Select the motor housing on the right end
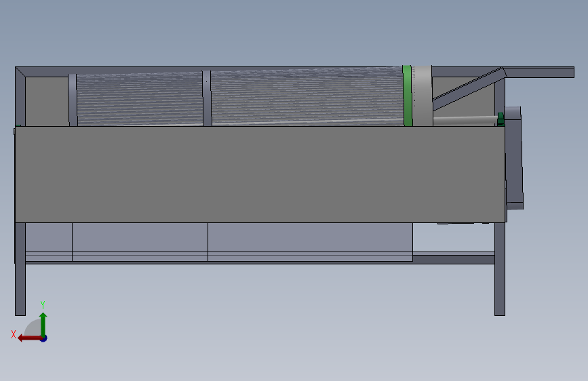The height and width of the screenshot is (381, 588). [514, 157]
